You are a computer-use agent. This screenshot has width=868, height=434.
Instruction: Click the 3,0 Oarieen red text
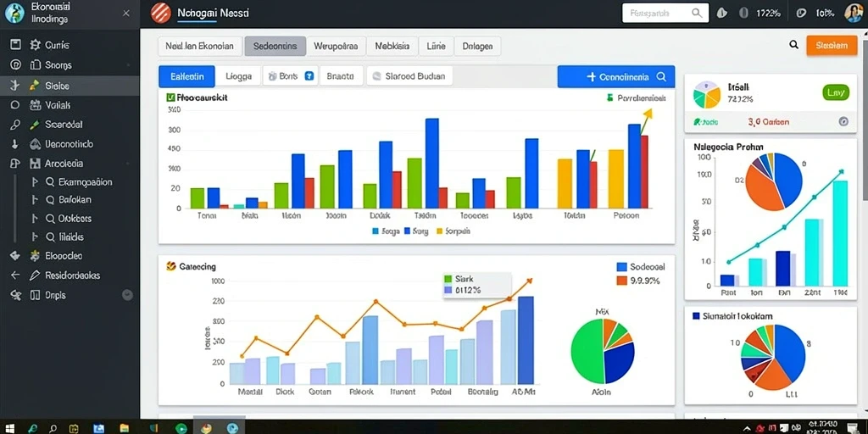(x=768, y=122)
